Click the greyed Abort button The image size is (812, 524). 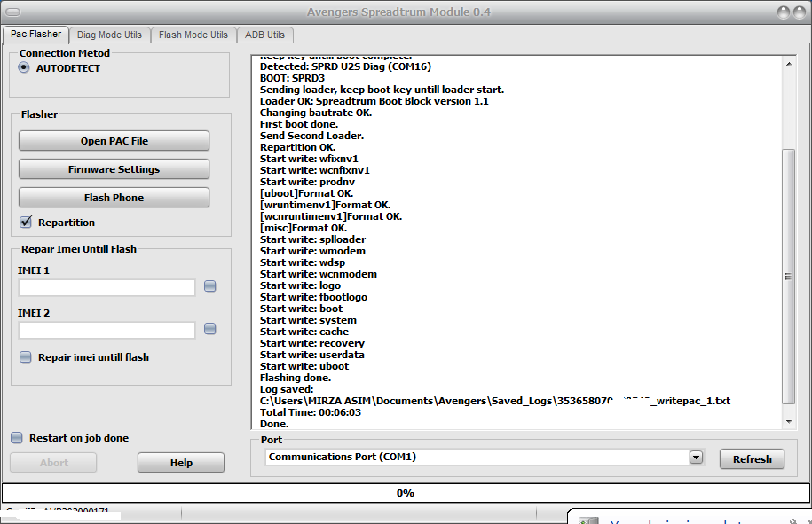[53, 463]
